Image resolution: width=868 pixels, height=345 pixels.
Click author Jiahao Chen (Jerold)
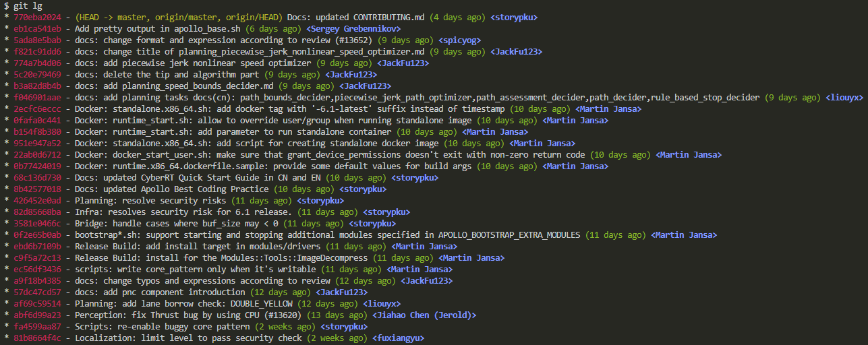[424, 315]
